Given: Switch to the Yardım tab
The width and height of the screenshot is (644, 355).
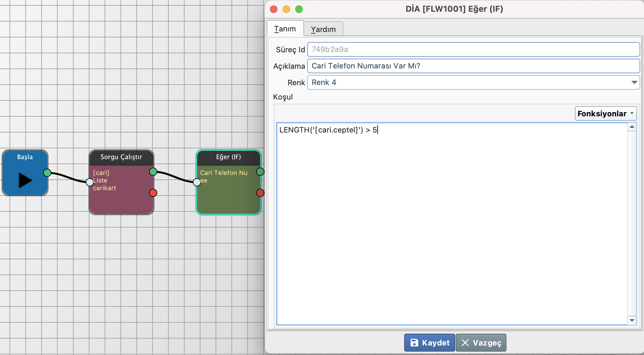Looking at the screenshot, I should click(323, 29).
